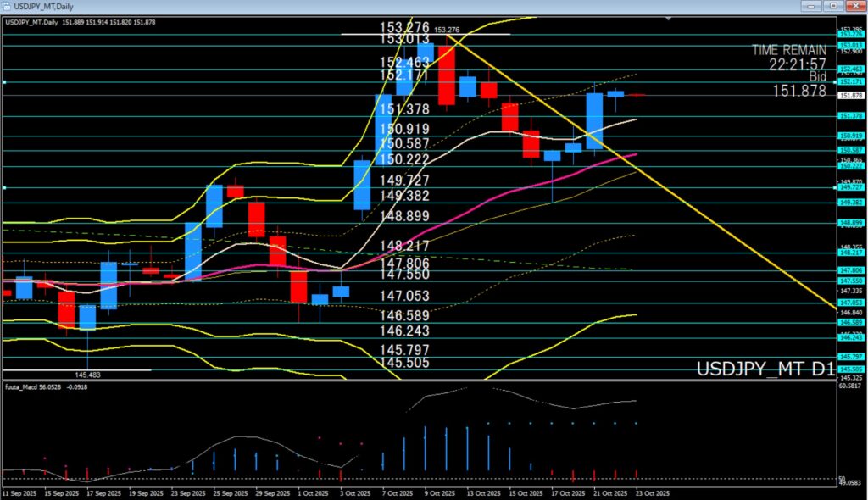Close the USDJPY_MT chart window
This screenshot has height=500, width=868.
point(854,6)
